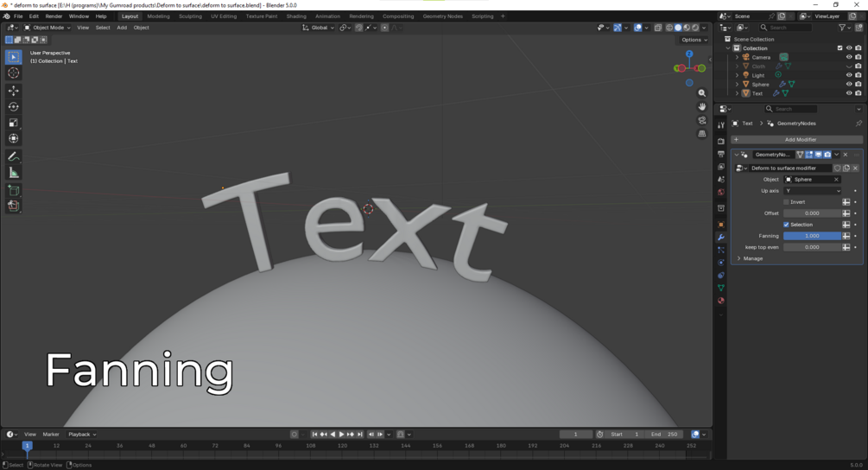Toggle Light visibility eye icon

click(x=849, y=75)
